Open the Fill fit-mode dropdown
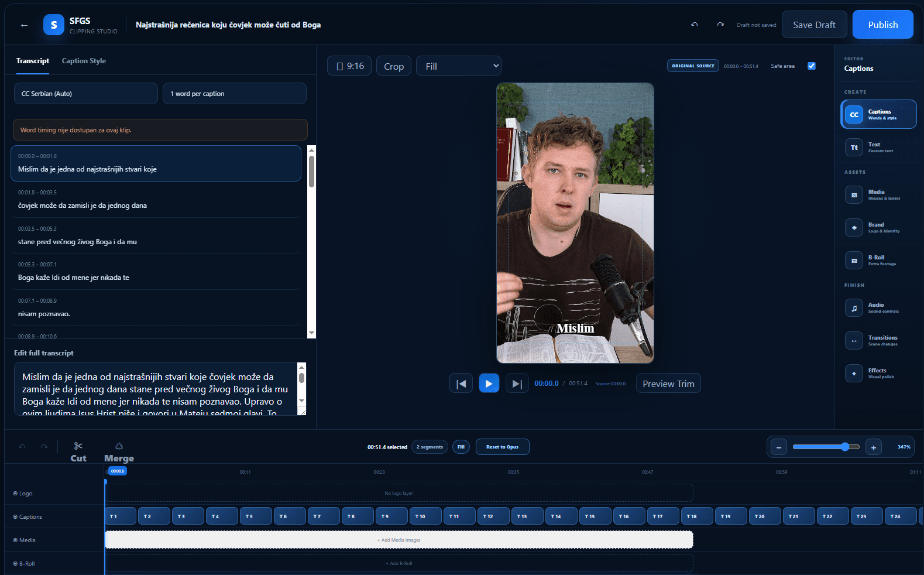The width and height of the screenshot is (924, 575). coord(459,66)
